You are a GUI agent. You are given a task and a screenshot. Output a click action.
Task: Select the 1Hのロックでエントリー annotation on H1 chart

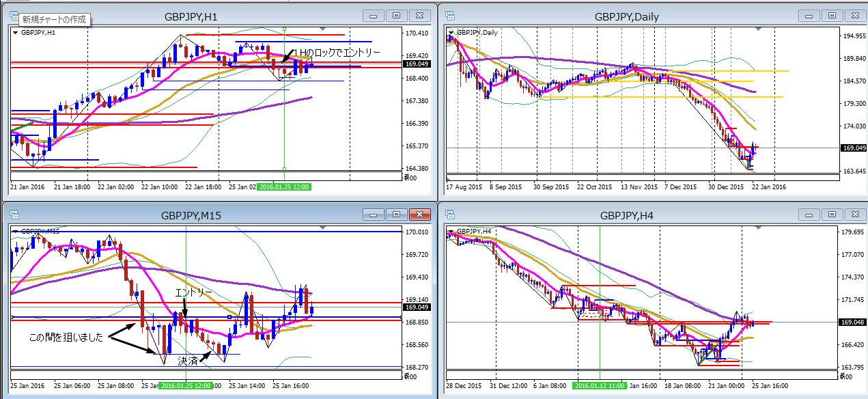[x=336, y=53]
